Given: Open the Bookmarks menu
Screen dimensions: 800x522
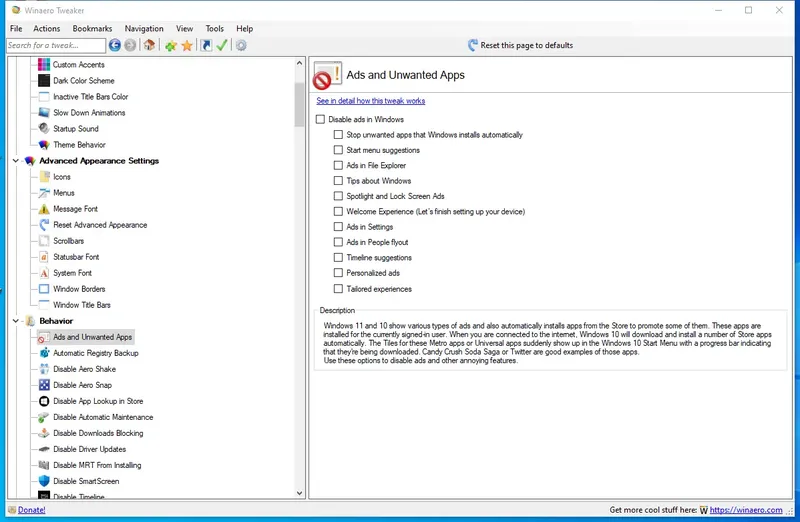Looking at the screenshot, I should click(92, 29).
